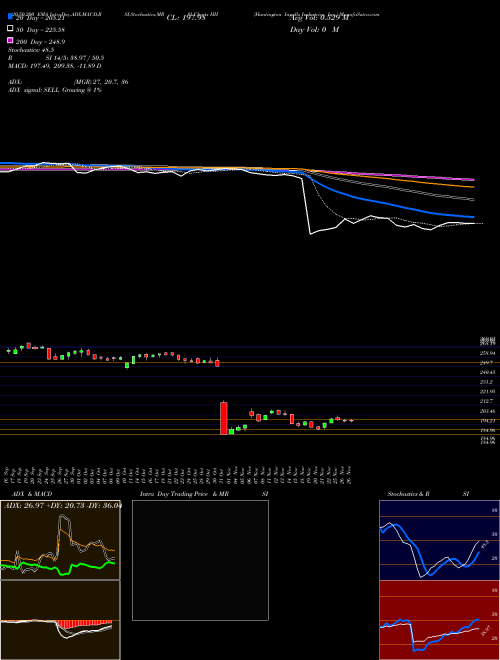Click the white 50 Day legend swatch
This screenshot has height=660, width=500.
tap(10, 29)
